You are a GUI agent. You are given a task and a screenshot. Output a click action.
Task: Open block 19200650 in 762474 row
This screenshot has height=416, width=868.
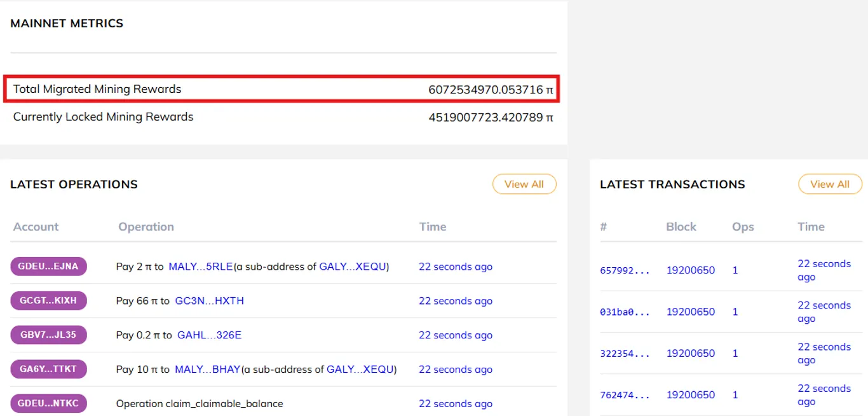(691, 395)
